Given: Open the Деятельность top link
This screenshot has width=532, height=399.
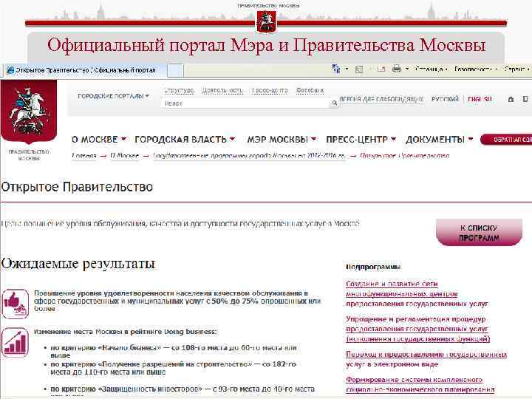Looking at the screenshot, I should tap(222, 91).
